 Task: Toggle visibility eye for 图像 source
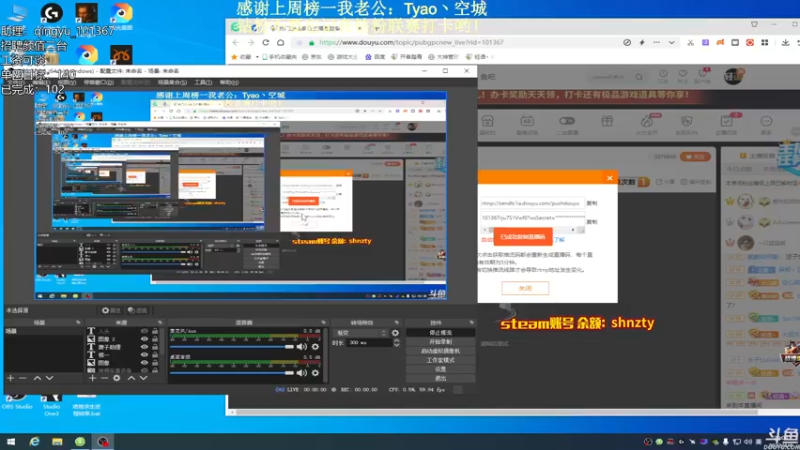[144, 363]
